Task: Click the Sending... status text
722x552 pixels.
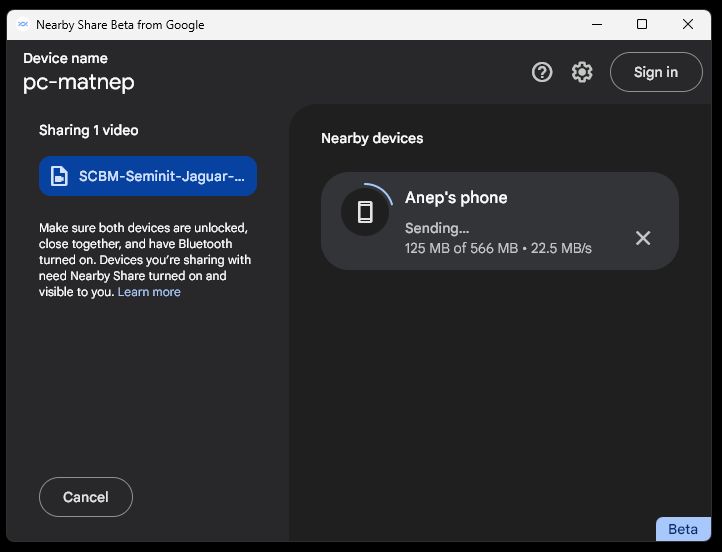Action: click(x=437, y=228)
